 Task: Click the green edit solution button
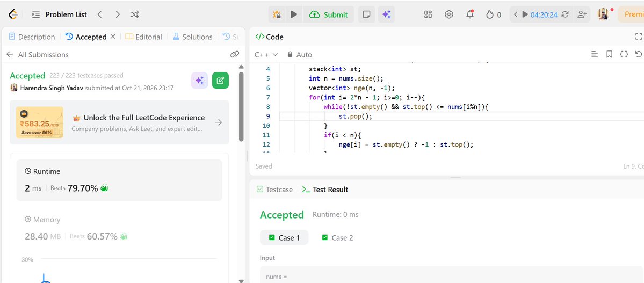pyautogui.click(x=220, y=81)
